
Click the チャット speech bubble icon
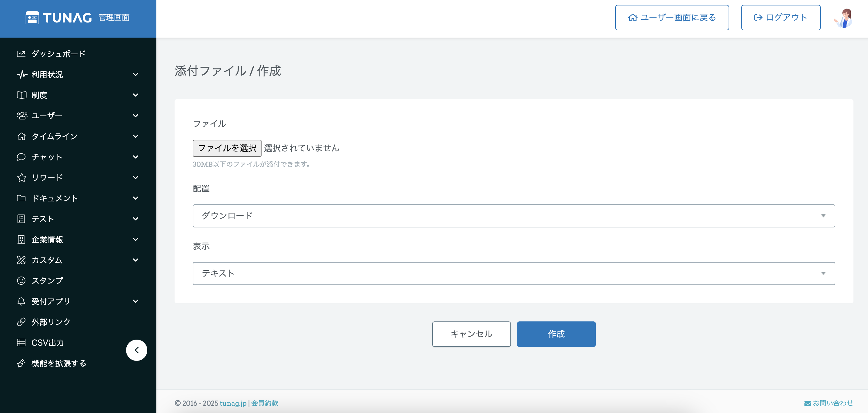click(x=21, y=157)
